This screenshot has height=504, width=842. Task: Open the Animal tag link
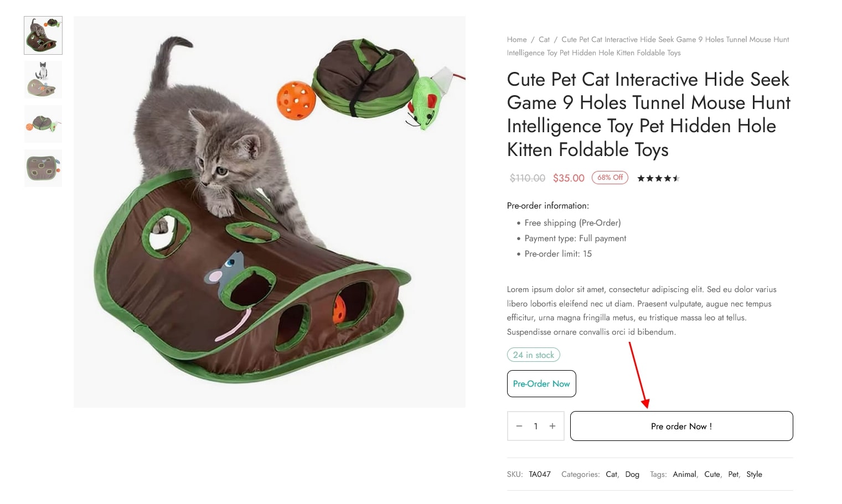click(x=684, y=475)
